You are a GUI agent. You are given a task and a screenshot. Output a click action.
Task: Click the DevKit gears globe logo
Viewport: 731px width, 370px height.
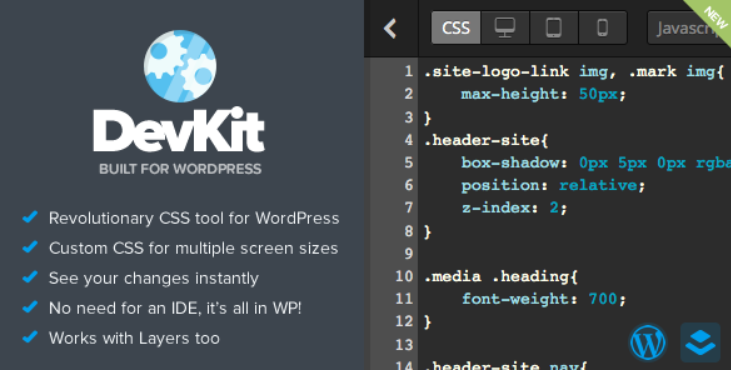(179, 66)
